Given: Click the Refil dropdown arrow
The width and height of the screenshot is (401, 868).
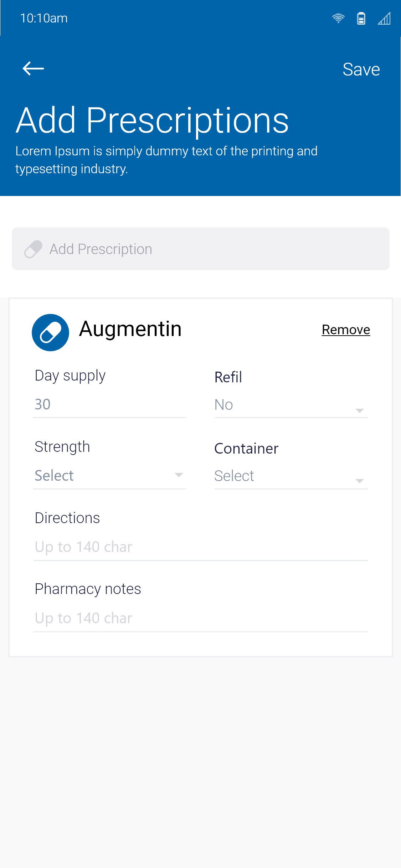Looking at the screenshot, I should click(x=359, y=411).
